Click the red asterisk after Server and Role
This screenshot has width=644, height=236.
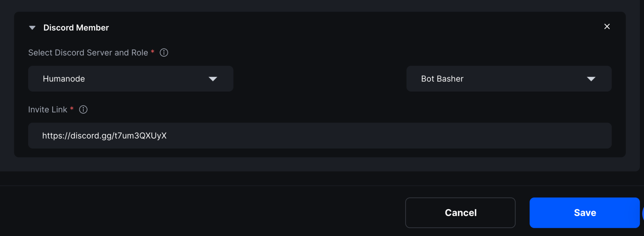click(x=153, y=51)
